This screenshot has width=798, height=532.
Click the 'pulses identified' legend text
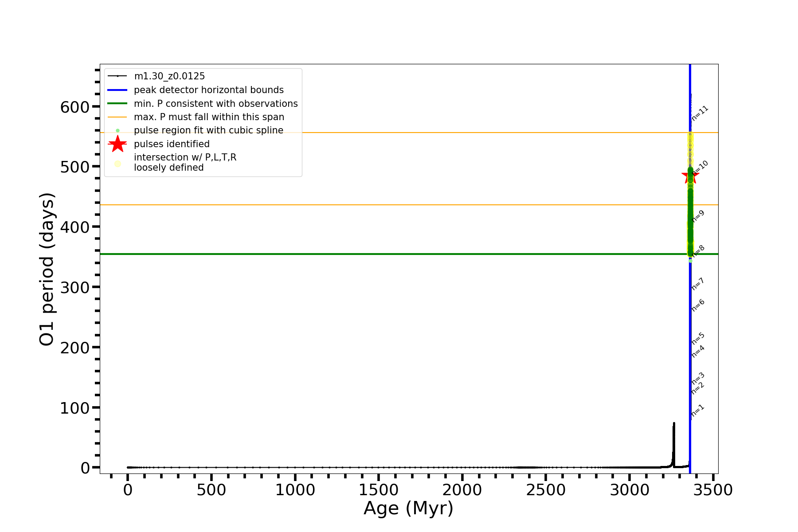(172, 144)
